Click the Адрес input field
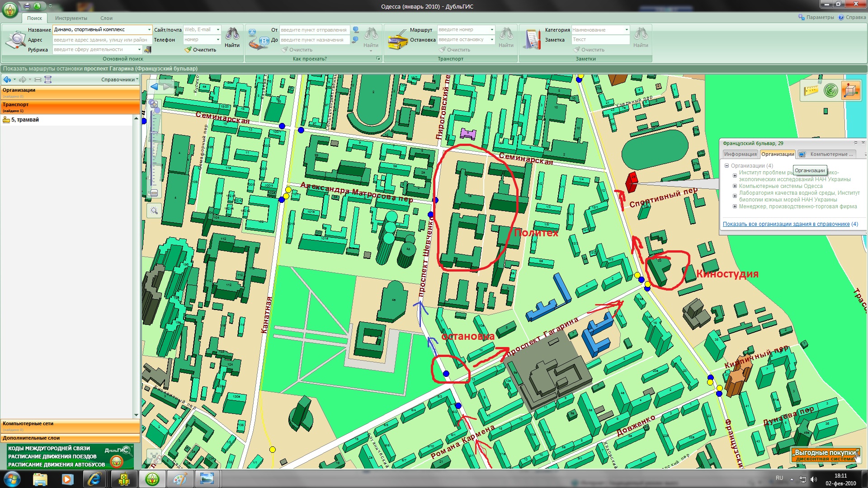Screen dimensions: 868x488 coord(102,40)
